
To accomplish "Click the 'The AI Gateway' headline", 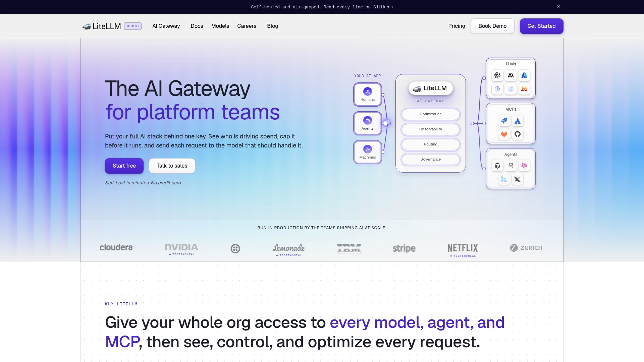I will [177, 89].
